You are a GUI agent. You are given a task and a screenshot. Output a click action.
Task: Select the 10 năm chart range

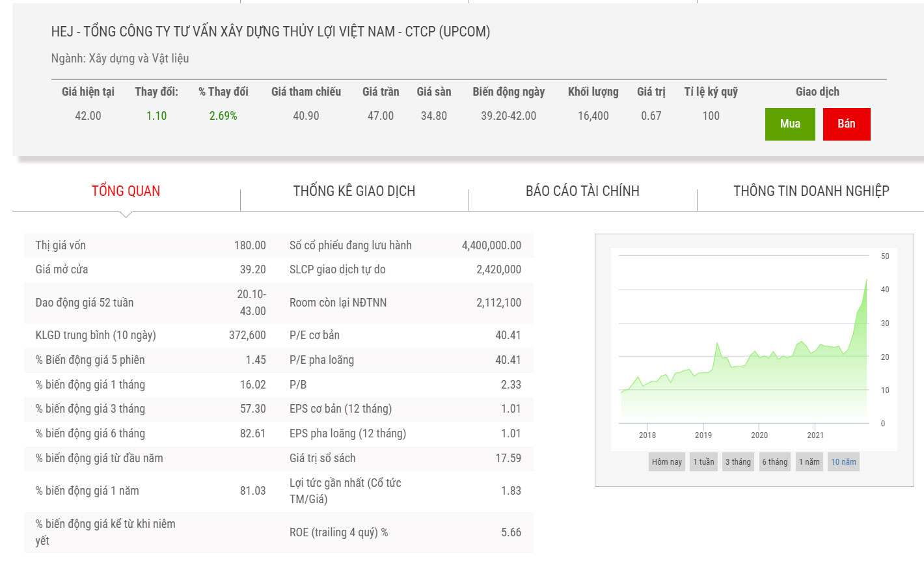tap(843, 462)
